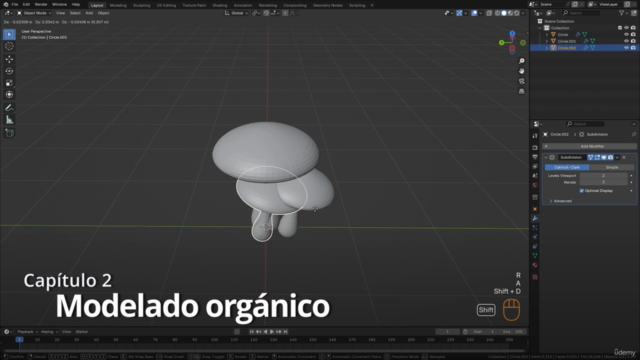Open the Render properties tab
This screenshot has height=360, width=640.
pyautogui.click(x=535, y=147)
